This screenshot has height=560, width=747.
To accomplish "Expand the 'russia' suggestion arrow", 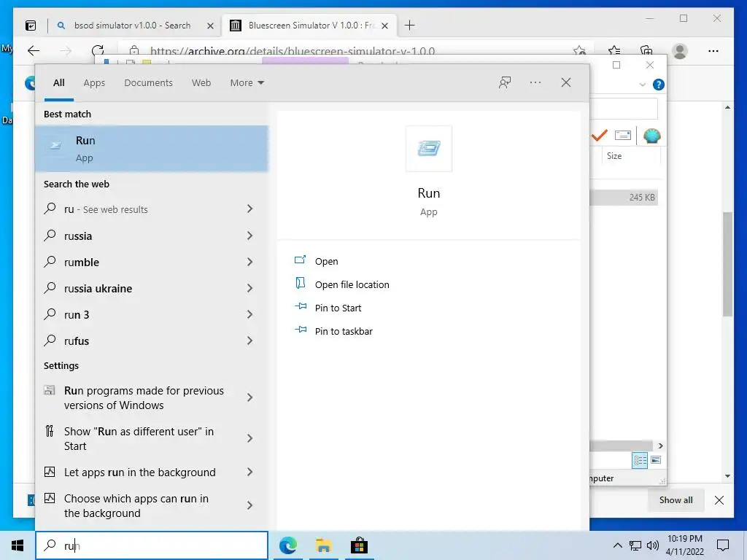I will (x=249, y=236).
